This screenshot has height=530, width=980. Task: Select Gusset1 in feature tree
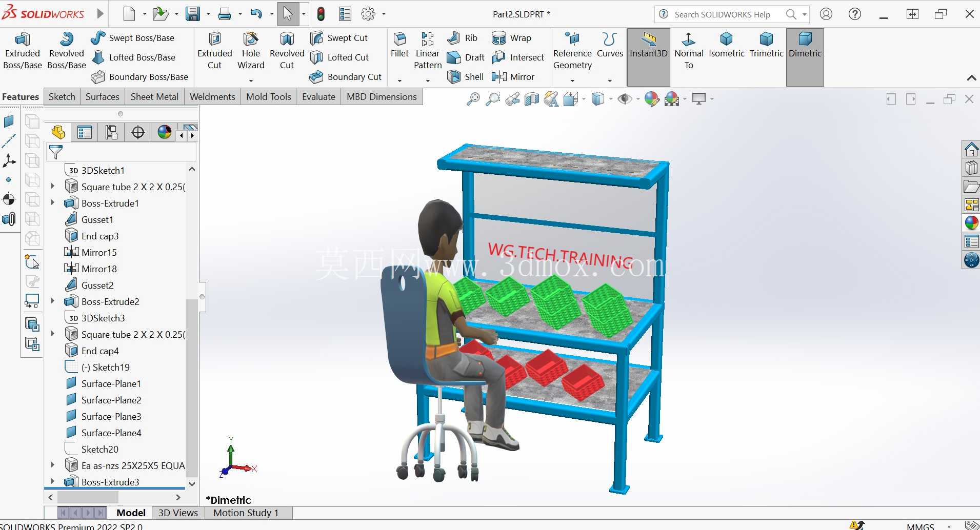[x=89, y=219]
